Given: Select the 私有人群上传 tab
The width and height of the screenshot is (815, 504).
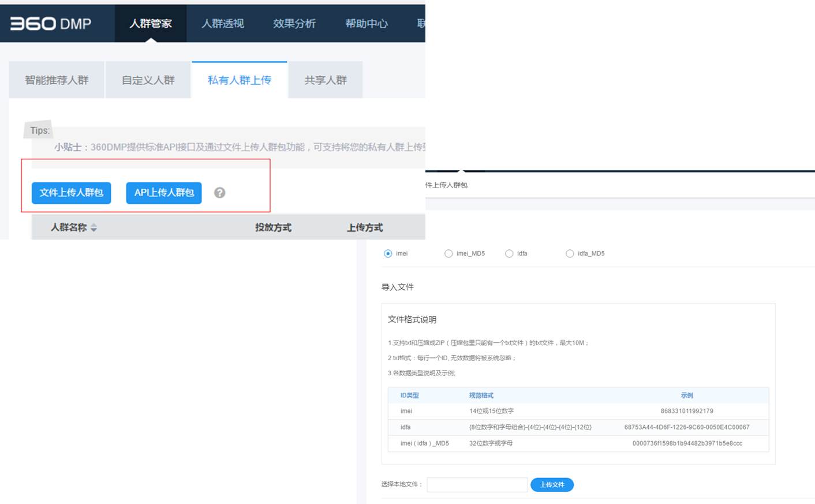Looking at the screenshot, I should 239,80.
